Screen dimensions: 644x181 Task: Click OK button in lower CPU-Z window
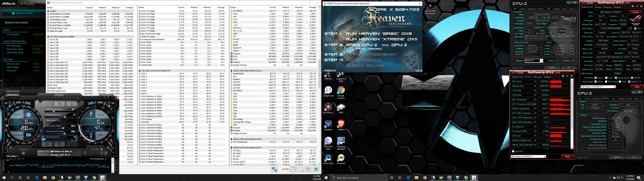click(x=633, y=157)
